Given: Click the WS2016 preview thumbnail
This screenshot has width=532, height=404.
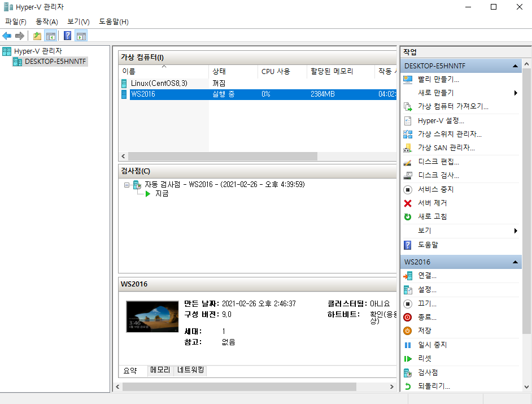Looking at the screenshot, I should [152, 317].
